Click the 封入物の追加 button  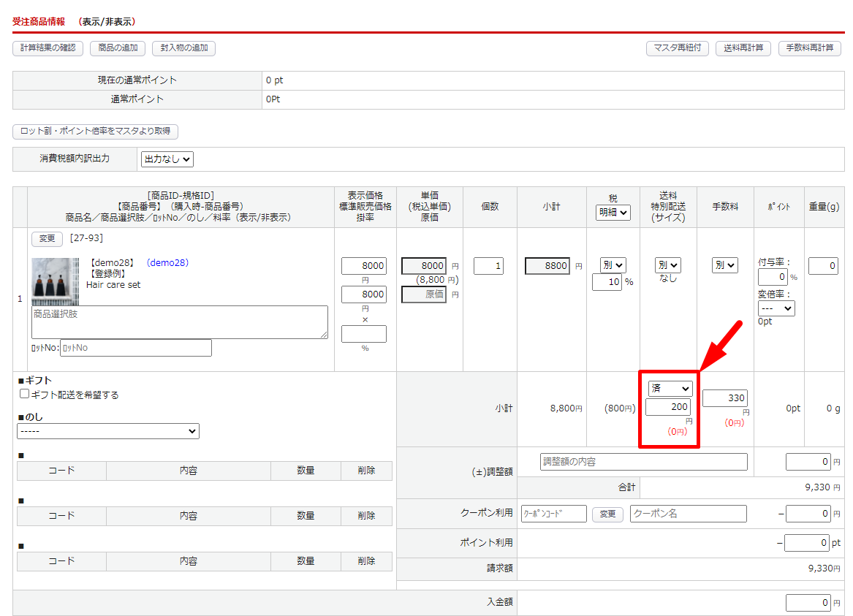pos(183,48)
